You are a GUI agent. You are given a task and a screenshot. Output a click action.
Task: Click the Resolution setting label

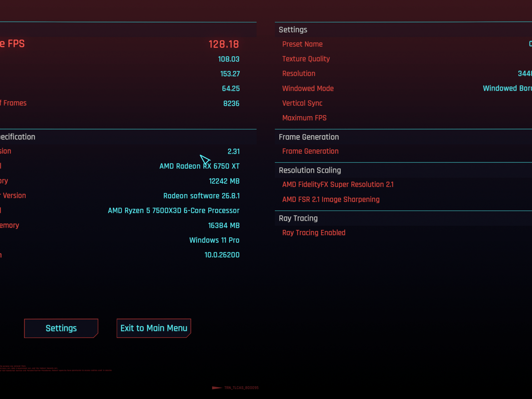pyautogui.click(x=299, y=74)
